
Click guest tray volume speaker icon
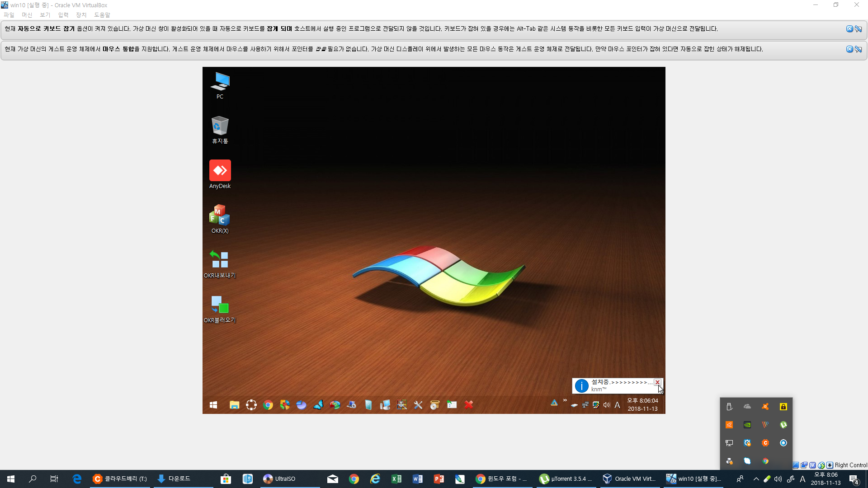(x=607, y=405)
